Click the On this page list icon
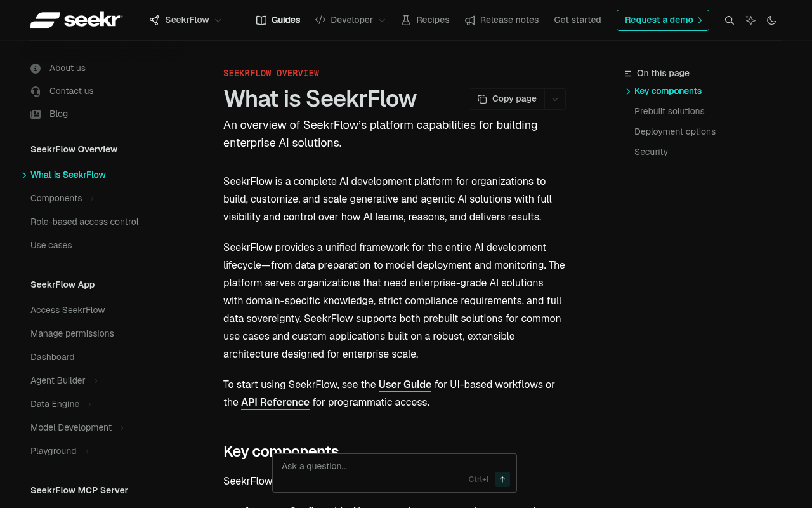Image resolution: width=812 pixels, height=508 pixels. coord(628,74)
